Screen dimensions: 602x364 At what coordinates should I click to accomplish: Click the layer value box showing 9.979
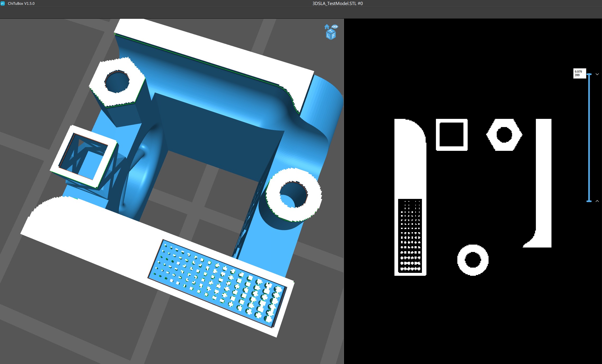coord(579,73)
